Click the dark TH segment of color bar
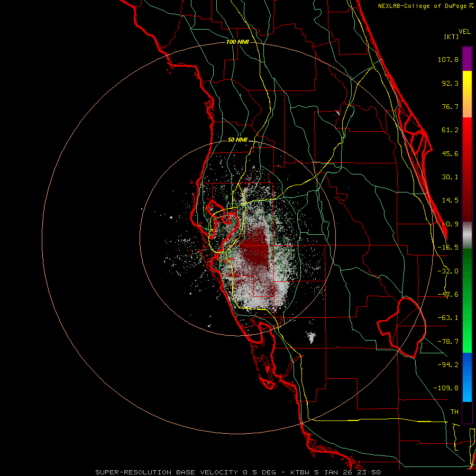 467,413
